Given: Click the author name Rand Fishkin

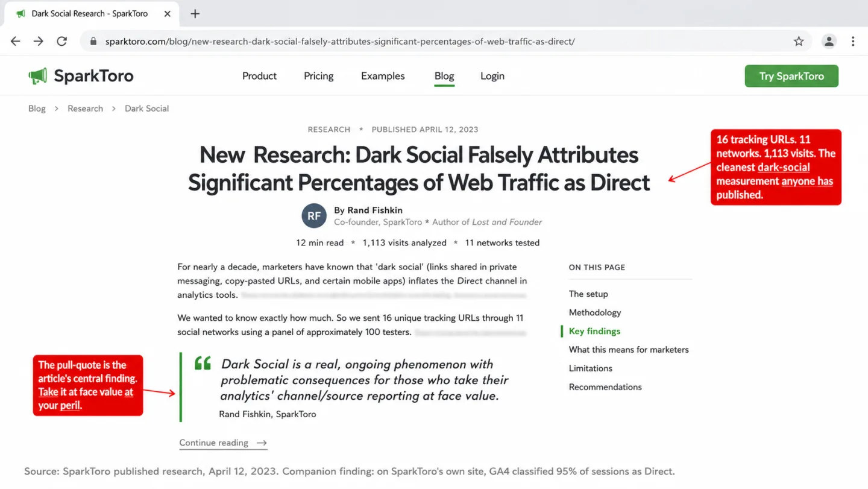Looking at the screenshot, I should pyautogui.click(x=375, y=210).
